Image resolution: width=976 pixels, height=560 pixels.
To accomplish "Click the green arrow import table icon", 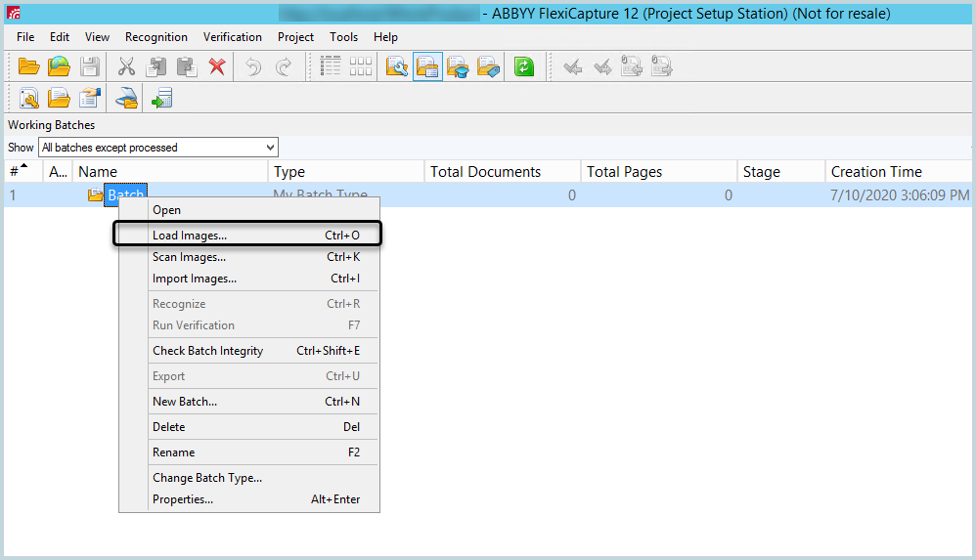I will [161, 99].
